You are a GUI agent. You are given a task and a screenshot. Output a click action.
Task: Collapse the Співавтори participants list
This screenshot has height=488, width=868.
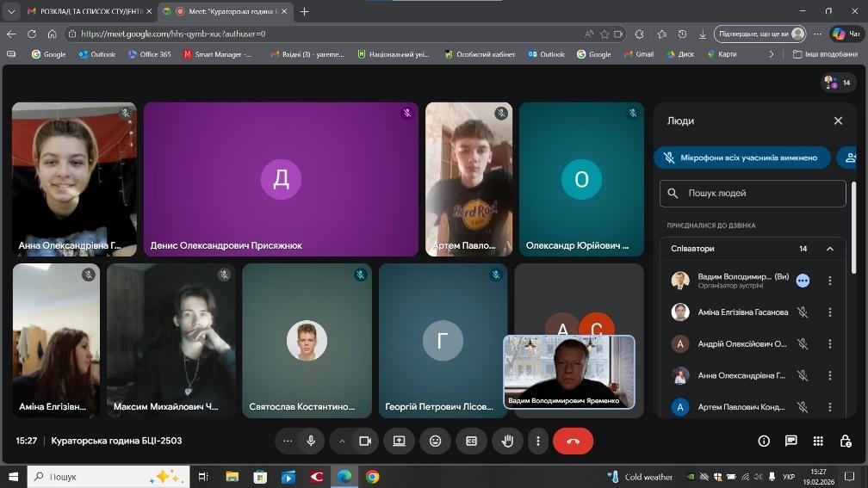829,249
